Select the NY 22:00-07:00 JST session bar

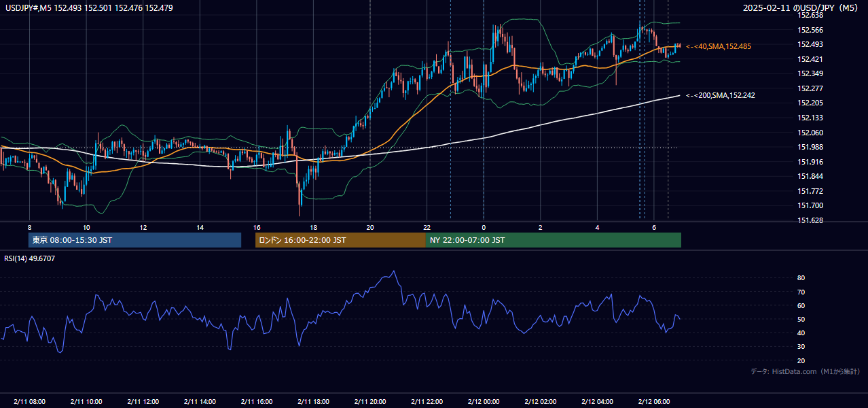[553, 240]
